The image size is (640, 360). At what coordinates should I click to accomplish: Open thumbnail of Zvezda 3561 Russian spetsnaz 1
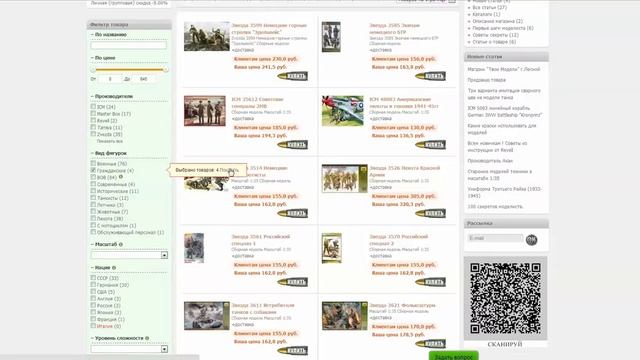pyautogui.click(x=194, y=248)
